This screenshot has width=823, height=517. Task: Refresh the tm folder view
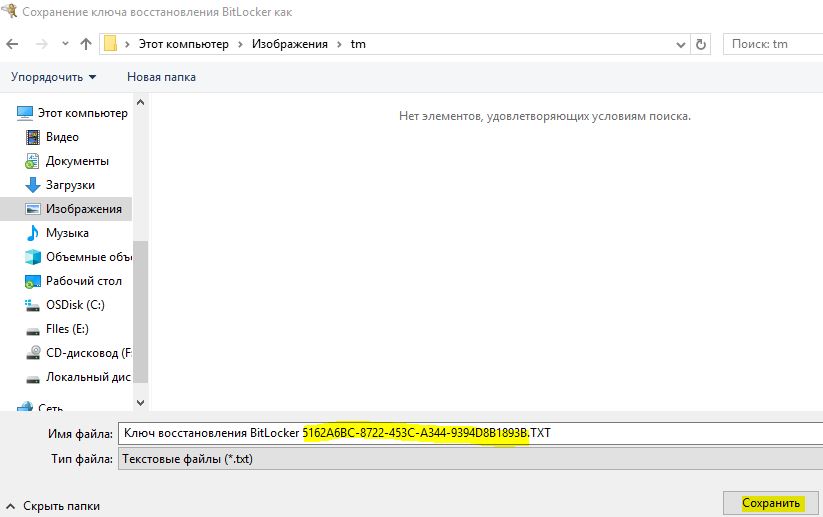pos(701,45)
